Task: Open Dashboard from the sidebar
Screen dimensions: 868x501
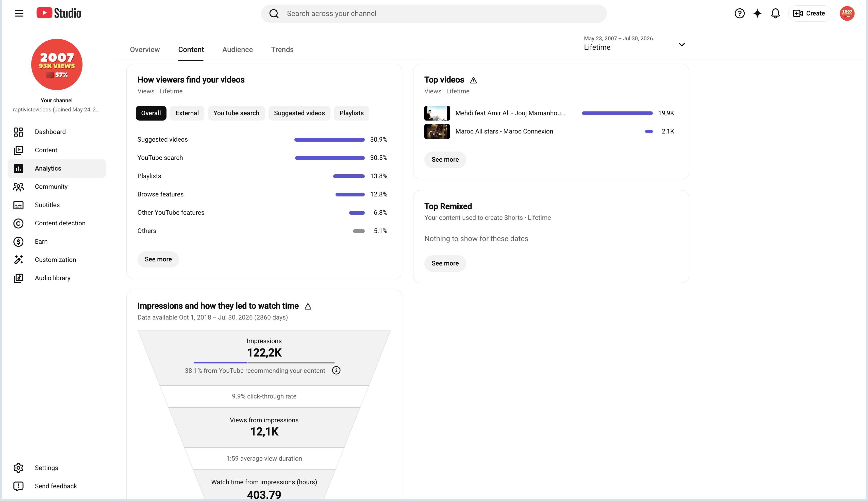Action: click(x=57, y=132)
